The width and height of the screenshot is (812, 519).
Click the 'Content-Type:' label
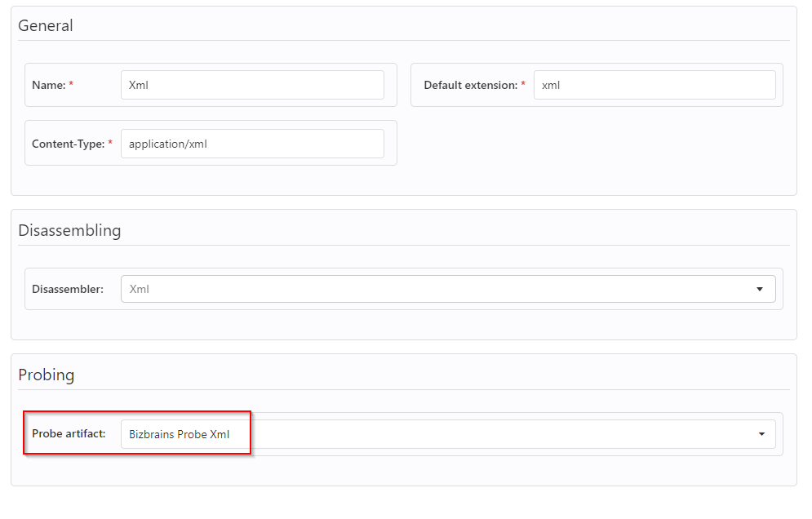(x=68, y=144)
